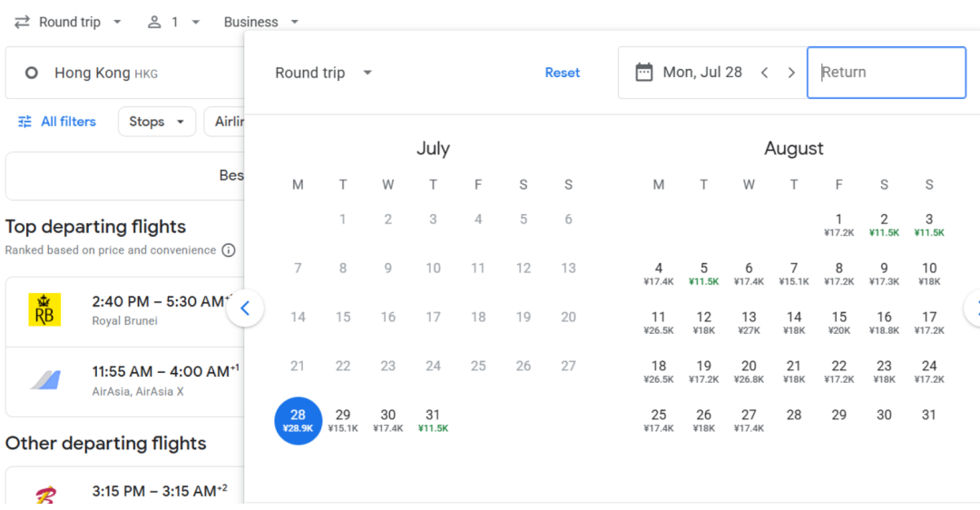
Task: Click the Top departing flights heading
Action: tap(95, 226)
